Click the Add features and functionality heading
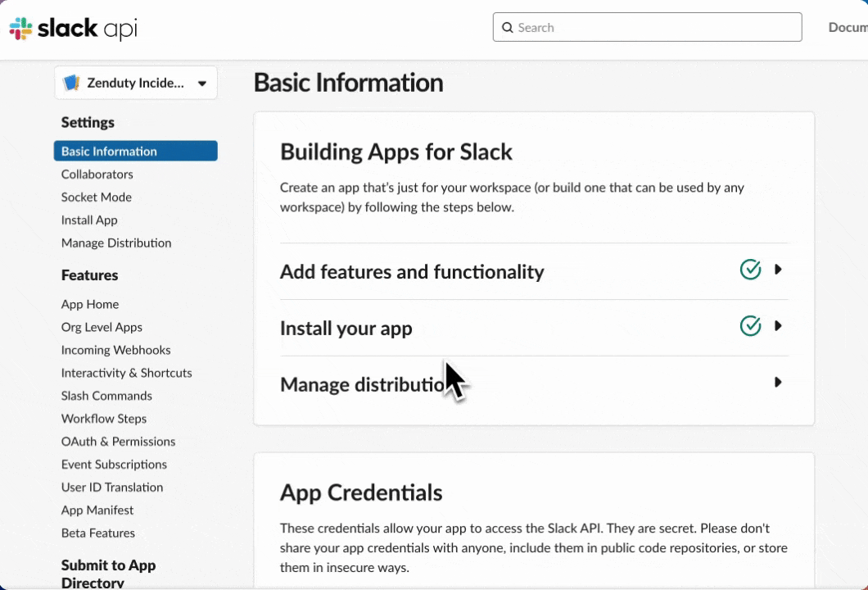Screen dimensions: 868x590 412,272
